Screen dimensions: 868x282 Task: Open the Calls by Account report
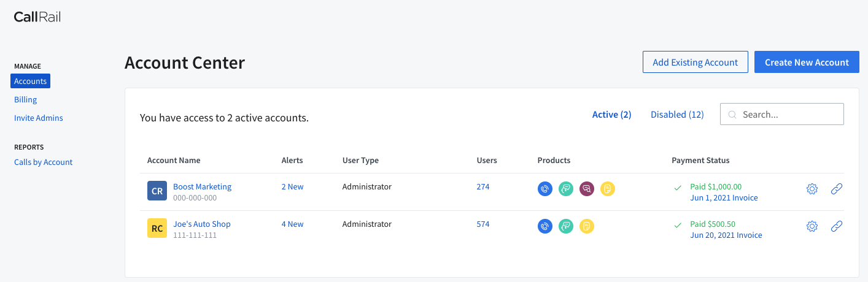pos(44,162)
